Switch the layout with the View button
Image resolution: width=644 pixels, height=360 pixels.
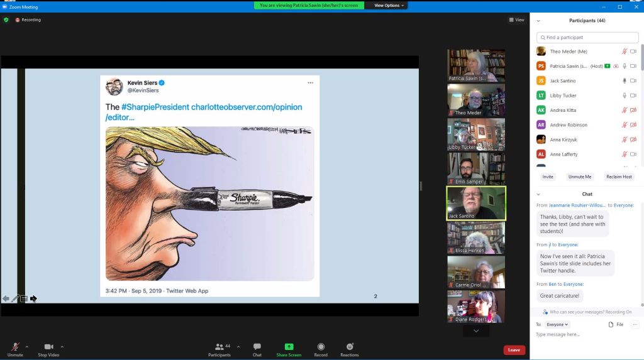(x=516, y=19)
